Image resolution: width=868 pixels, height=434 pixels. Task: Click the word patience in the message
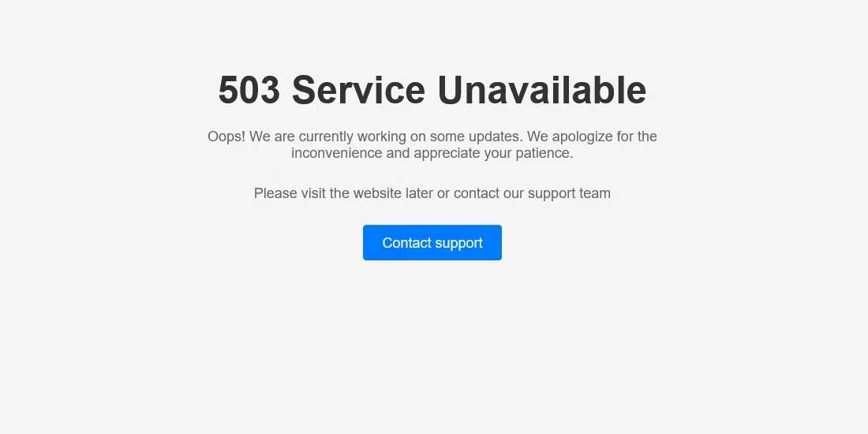coord(542,153)
